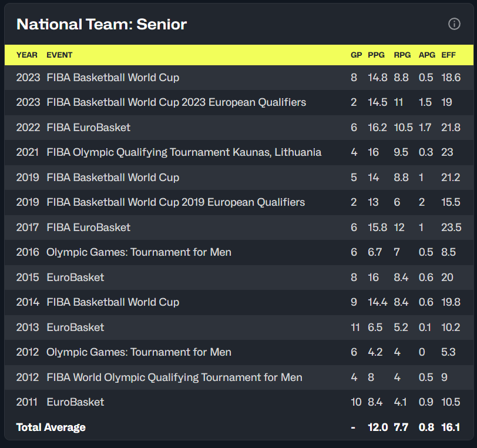
Task: Click the 2014 FIBA Basketball World Cup row
Action: pos(113,302)
